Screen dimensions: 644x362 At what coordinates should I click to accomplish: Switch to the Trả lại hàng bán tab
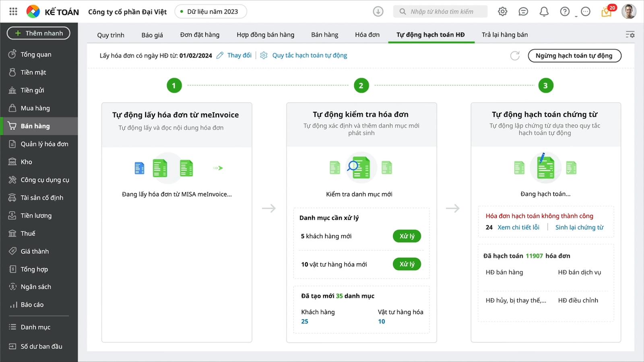[505, 35]
